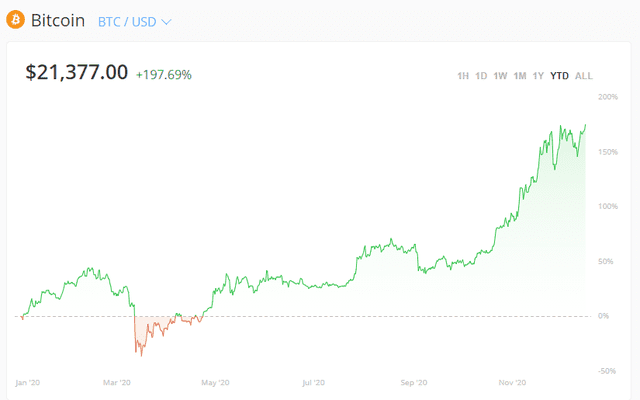The image size is (640, 400).
Task: Click the Mar '20 axis label
Action: click(117, 383)
